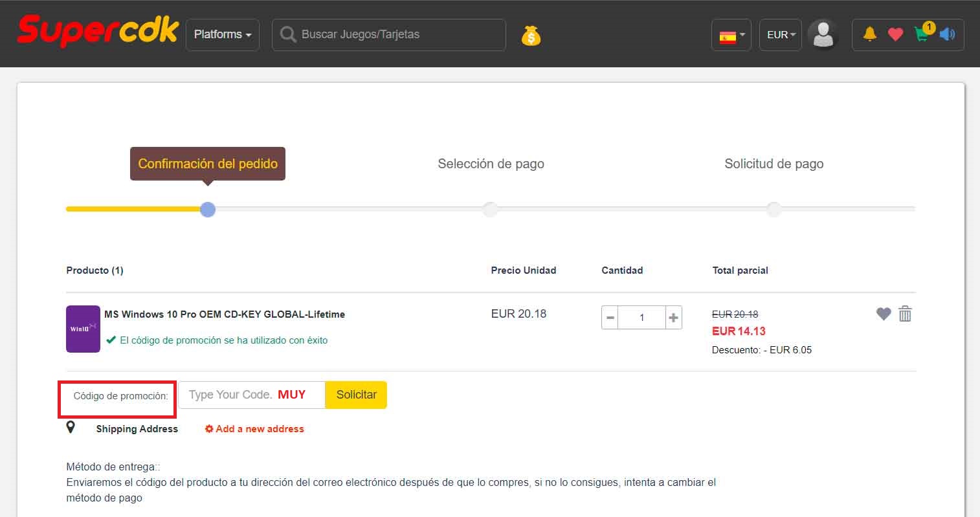Click the Add a new address link
Viewport: 980px width, 517px height.
pos(254,429)
